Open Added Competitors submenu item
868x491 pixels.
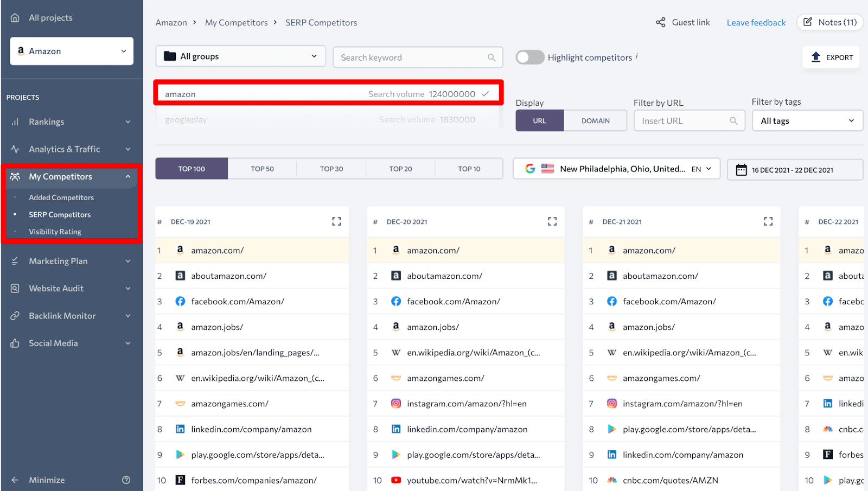tap(61, 198)
